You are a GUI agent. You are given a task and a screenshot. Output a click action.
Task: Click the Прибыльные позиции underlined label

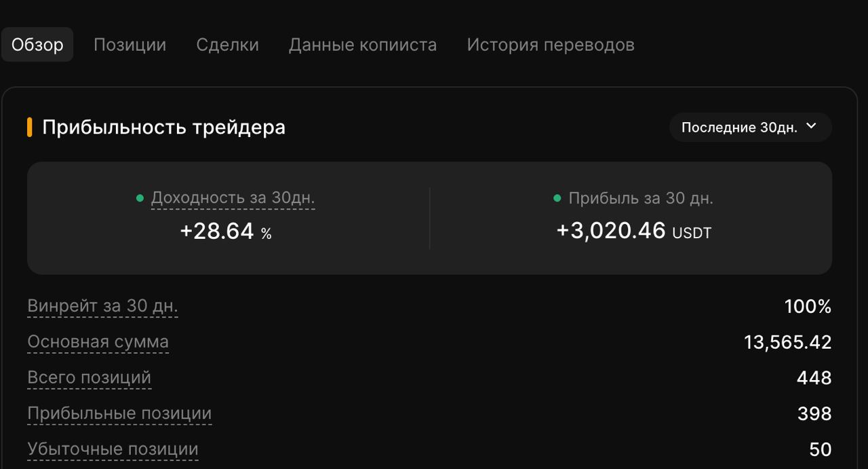[x=119, y=413]
